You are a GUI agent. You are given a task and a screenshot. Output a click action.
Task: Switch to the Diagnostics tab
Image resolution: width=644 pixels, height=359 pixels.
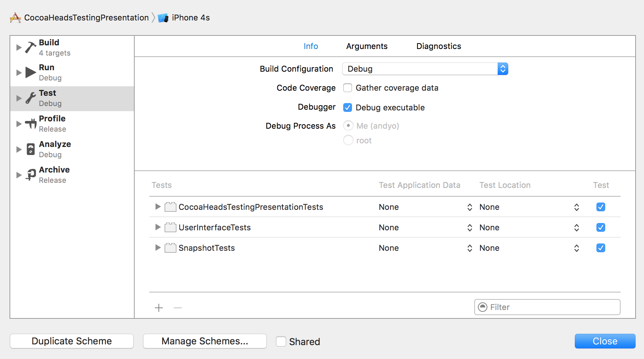click(438, 46)
